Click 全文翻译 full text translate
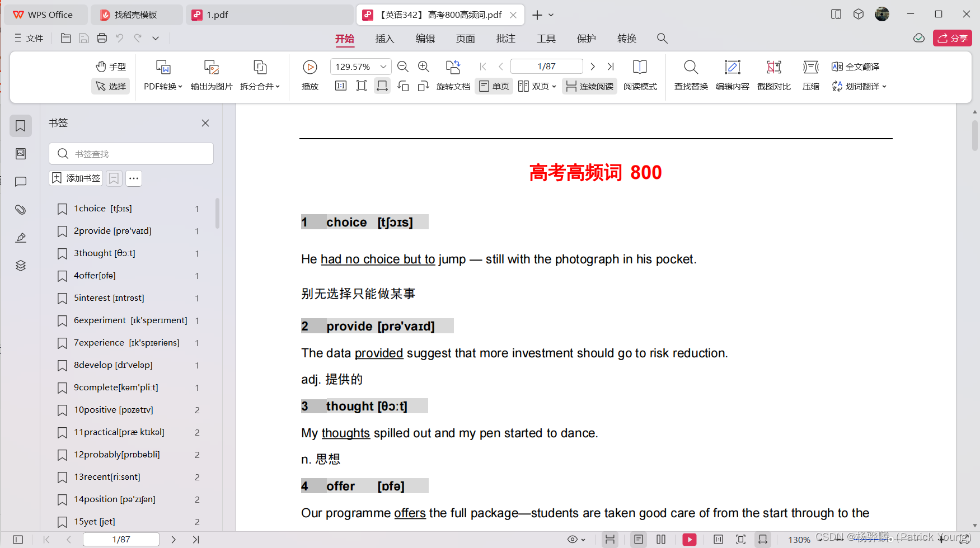The image size is (980, 548). pos(855,67)
